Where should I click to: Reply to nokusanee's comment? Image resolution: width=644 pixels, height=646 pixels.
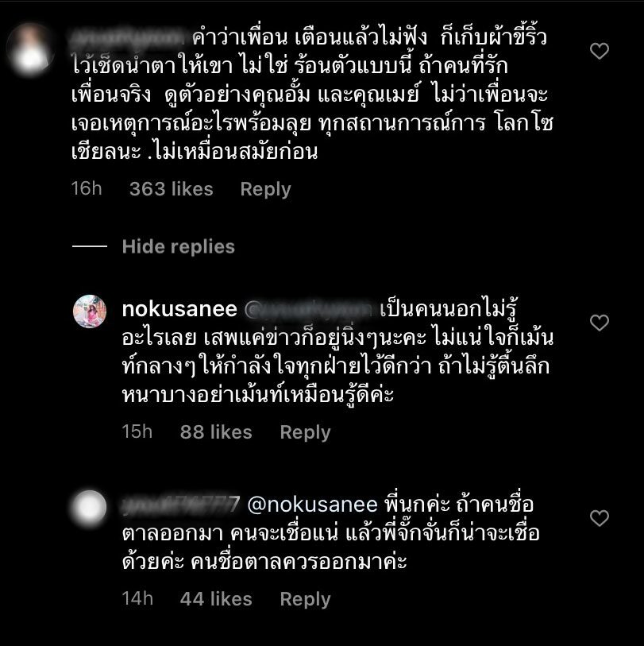(305, 432)
